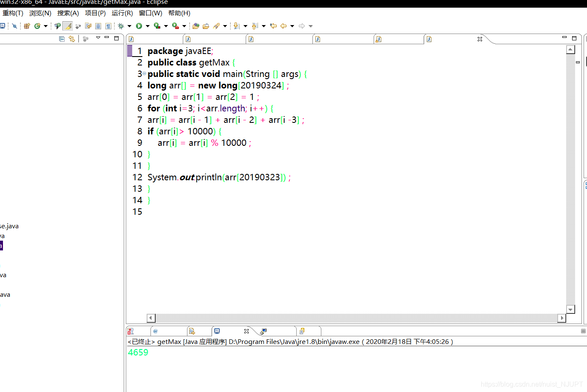Open the 项目(P) menu
The height and width of the screenshot is (392, 587).
[x=95, y=13]
